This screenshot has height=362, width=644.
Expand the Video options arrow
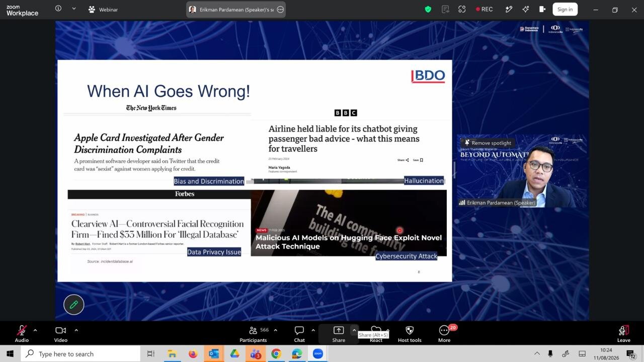tap(76, 330)
